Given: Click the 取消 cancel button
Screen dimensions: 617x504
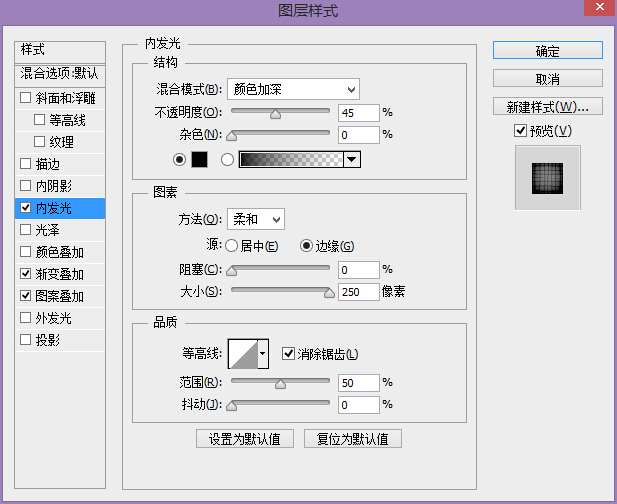Looking at the screenshot, I should point(548,79).
